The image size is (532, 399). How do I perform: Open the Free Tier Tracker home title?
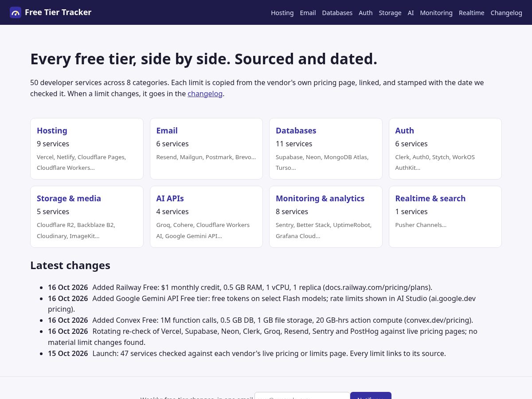[x=58, y=12]
